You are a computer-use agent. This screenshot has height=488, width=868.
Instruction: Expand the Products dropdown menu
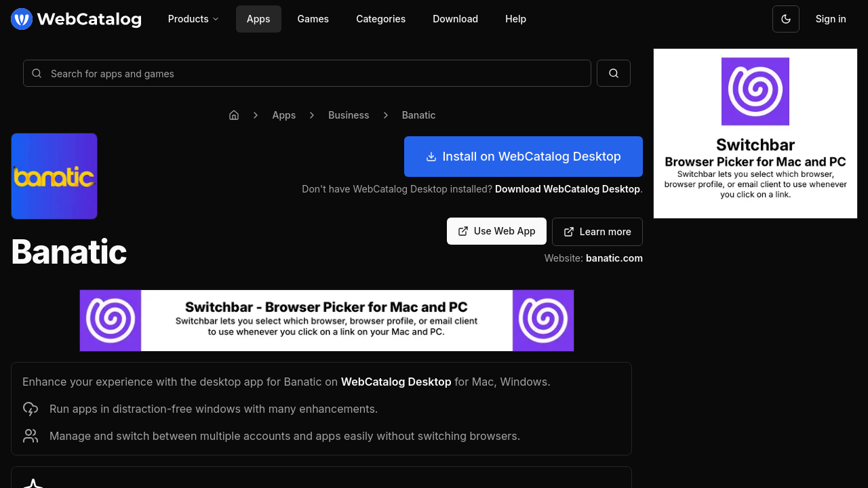193,19
